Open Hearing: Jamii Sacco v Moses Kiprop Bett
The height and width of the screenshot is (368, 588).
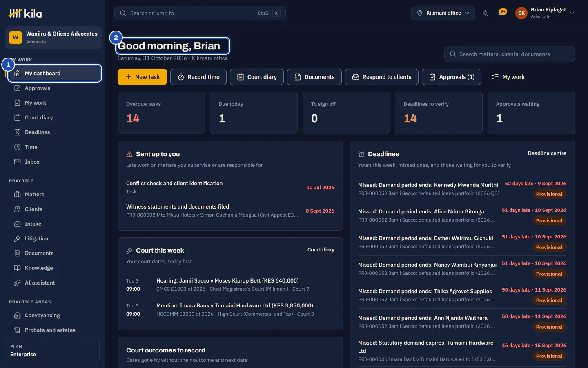click(230, 285)
